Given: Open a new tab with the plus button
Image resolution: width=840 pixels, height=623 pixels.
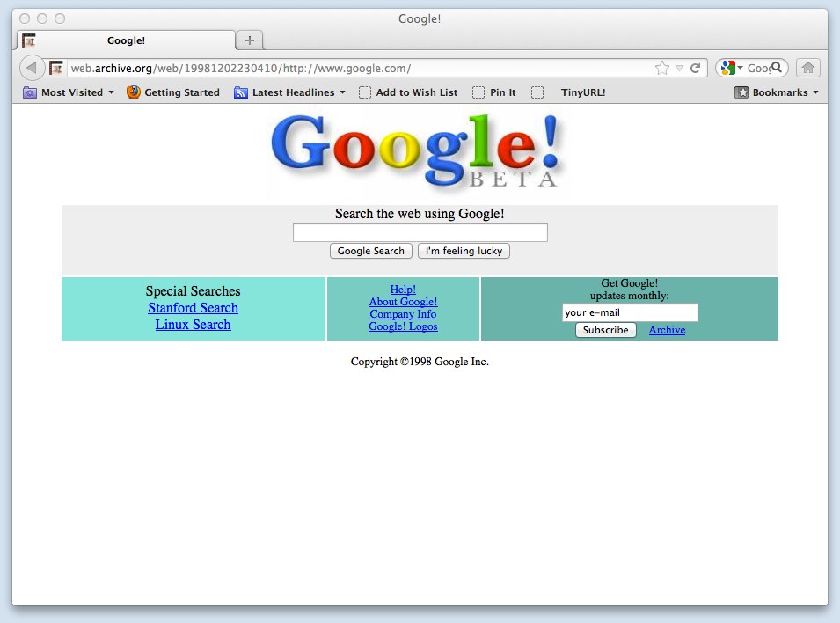Looking at the screenshot, I should (x=249, y=39).
